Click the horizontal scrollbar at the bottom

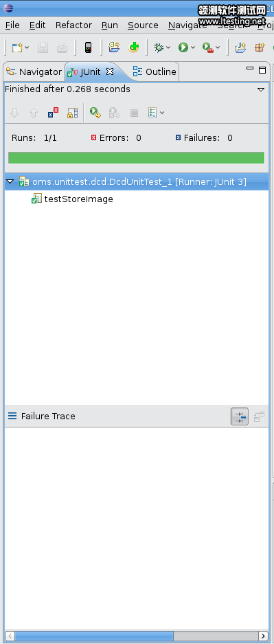pyautogui.click(x=137, y=636)
